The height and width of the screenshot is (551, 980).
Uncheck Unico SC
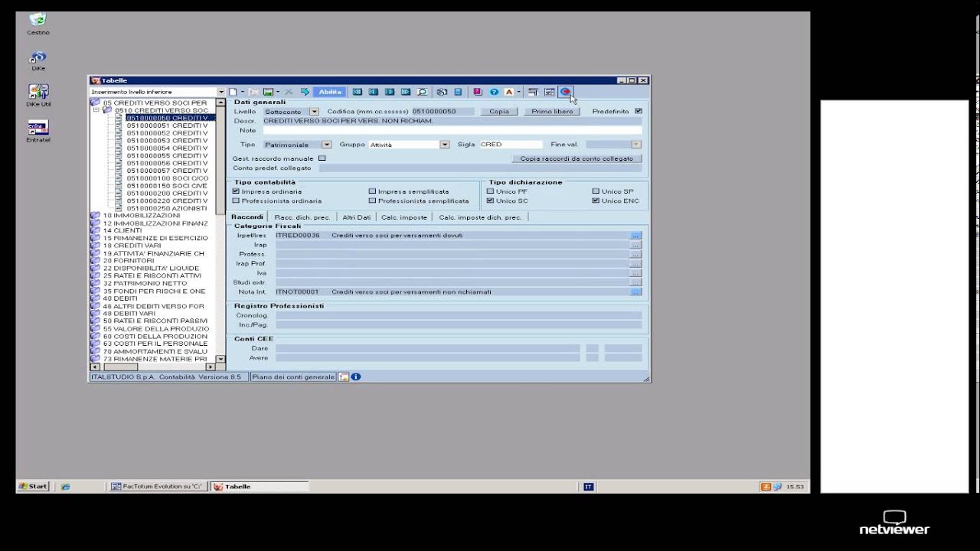point(491,201)
